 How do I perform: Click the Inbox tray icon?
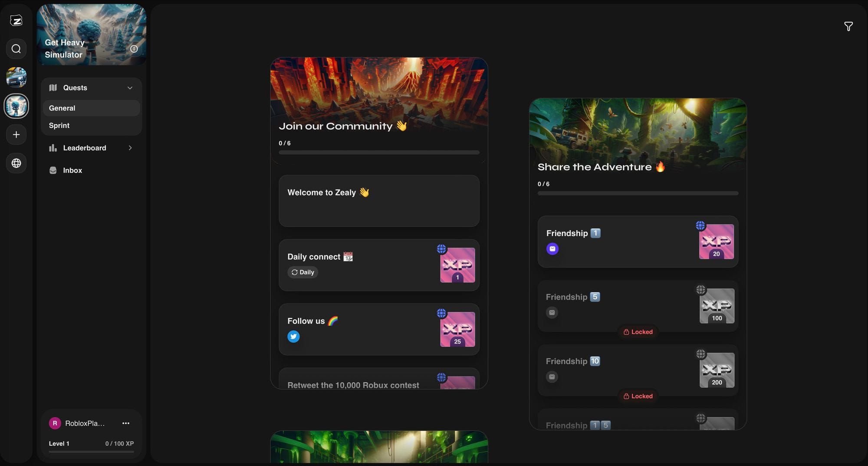click(x=53, y=170)
